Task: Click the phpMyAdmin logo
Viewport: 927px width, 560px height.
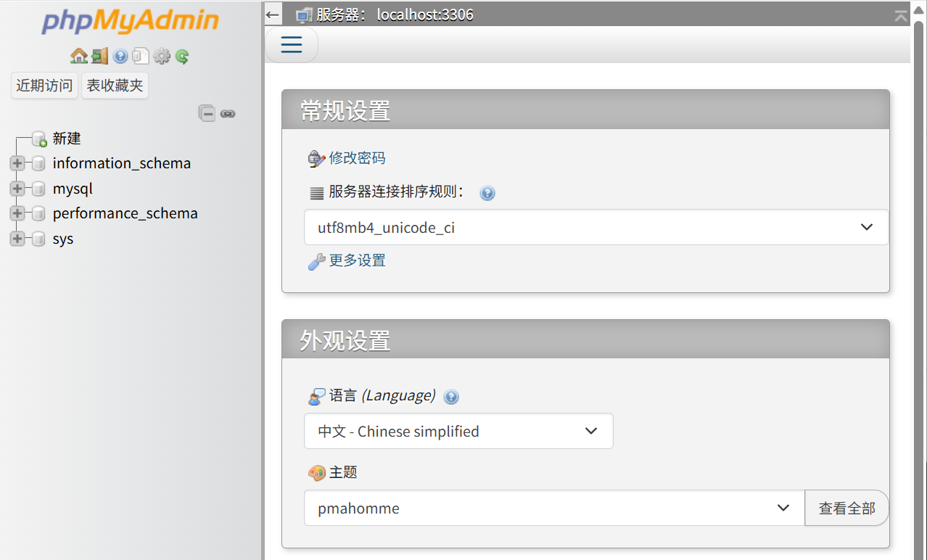Action: [130, 22]
